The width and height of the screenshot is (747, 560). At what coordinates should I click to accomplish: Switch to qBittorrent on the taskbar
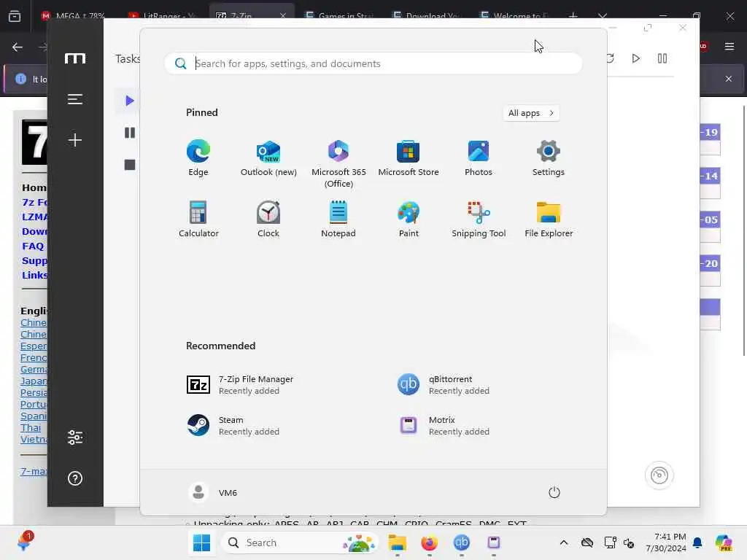pyautogui.click(x=461, y=542)
